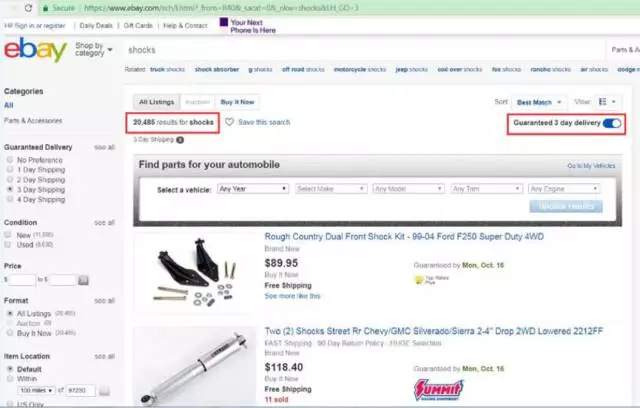Click the list view icon
The image size is (640, 408).
pos(602,102)
